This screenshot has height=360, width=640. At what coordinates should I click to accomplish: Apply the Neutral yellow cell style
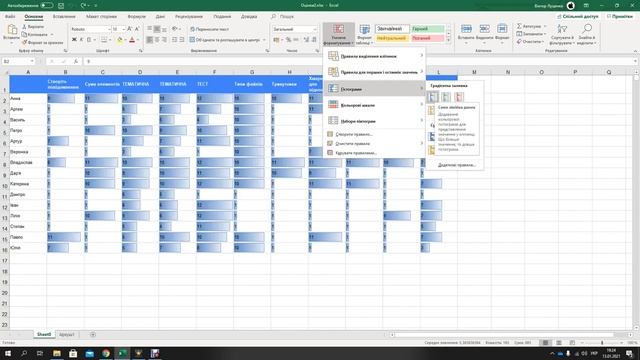click(392, 38)
